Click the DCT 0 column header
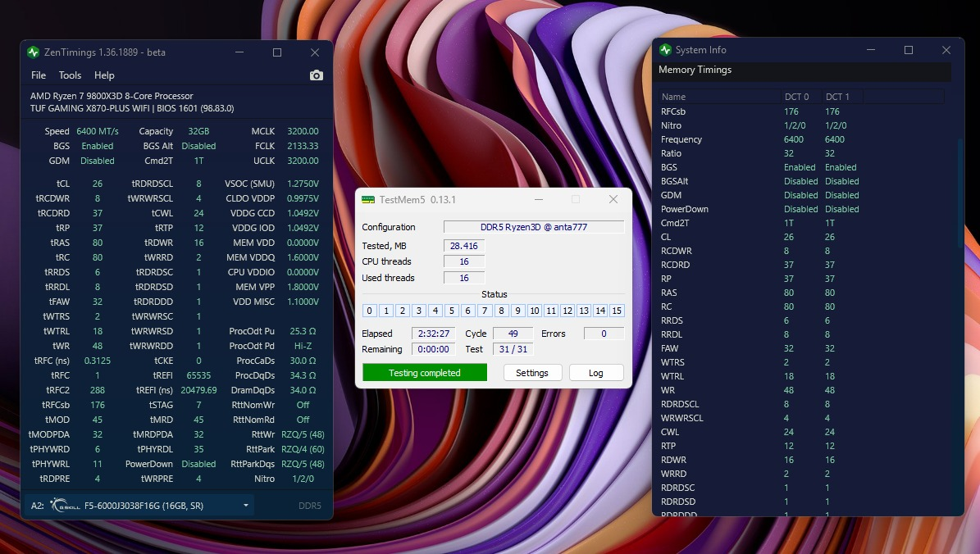980x554 pixels. pos(801,97)
